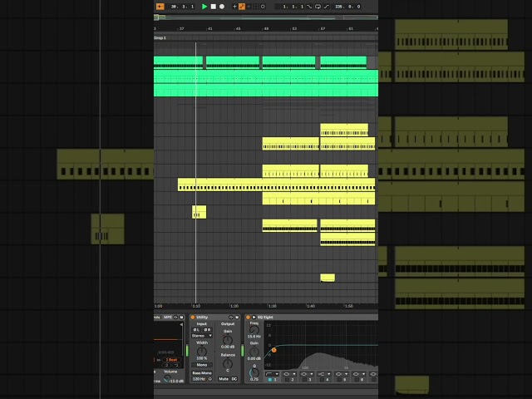The image size is (532, 399).
Task: Toggle the orange Automation Arm button
Action: pyautogui.click(x=242, y=7)
